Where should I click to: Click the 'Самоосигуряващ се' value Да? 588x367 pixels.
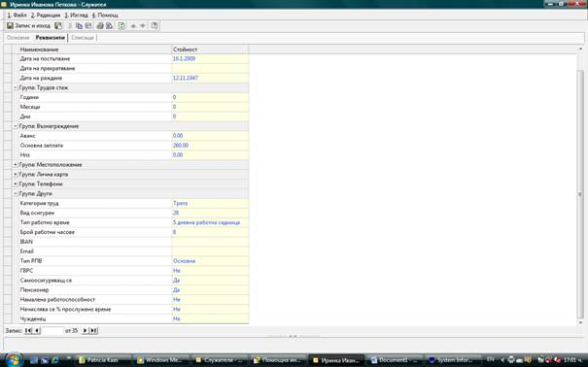tap(210, 281)
